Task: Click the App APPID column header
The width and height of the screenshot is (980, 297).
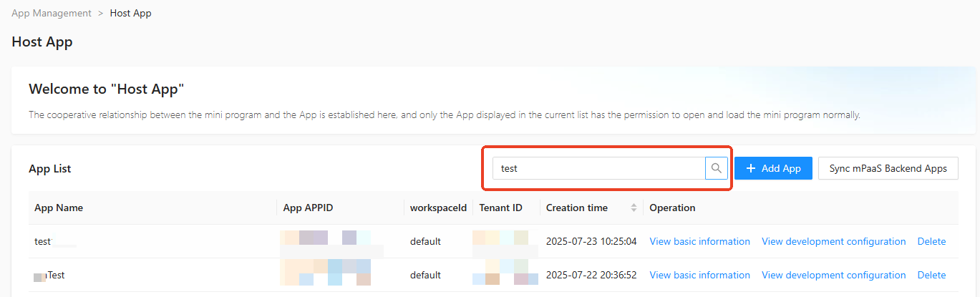Action: coord(308,208)
